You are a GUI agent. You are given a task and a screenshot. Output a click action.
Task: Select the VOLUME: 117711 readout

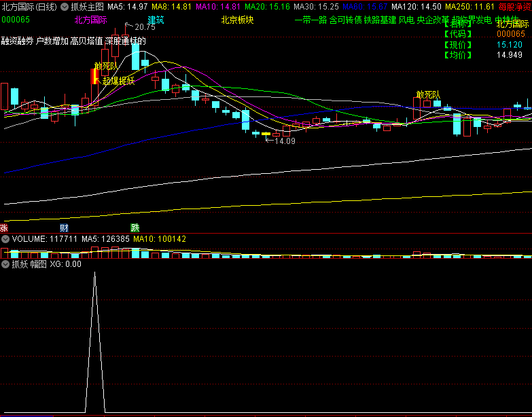coord(45,239)
